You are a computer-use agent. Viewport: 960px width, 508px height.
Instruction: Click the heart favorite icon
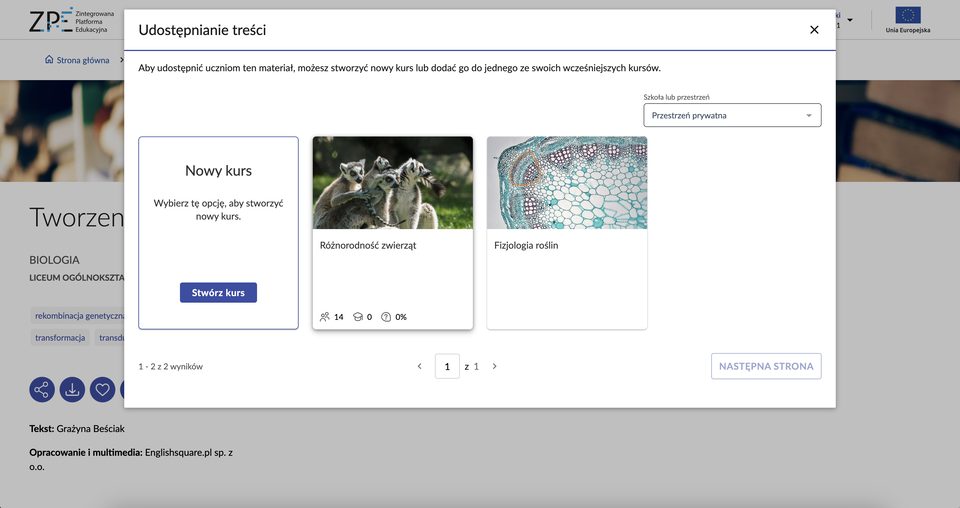click(x=103, y=389)
